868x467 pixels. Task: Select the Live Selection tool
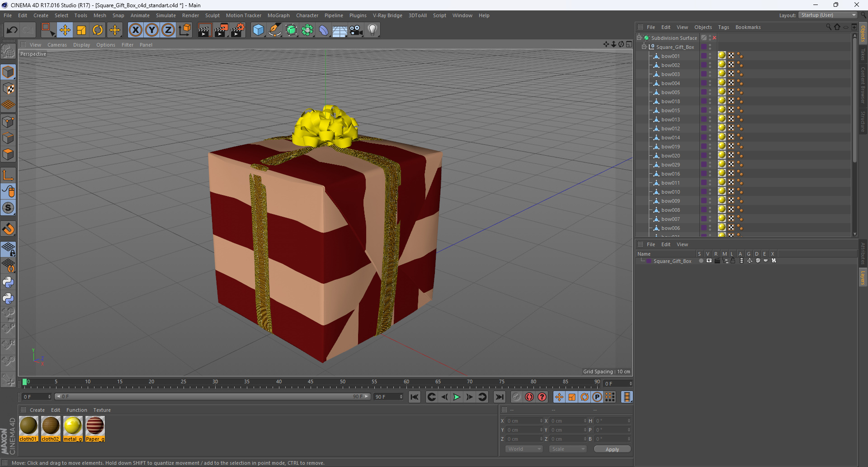pyautogui.click(x=47, y=30)
